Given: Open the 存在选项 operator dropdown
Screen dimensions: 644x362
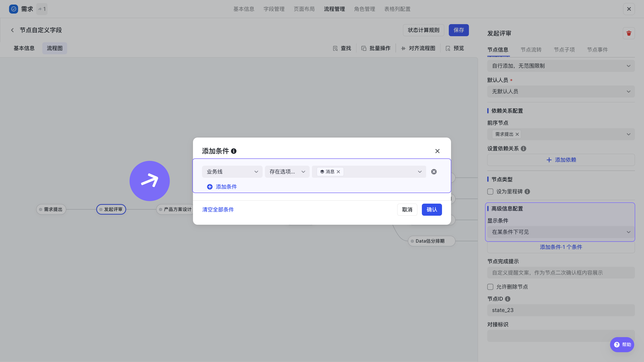Looking at the screenshot, I should tap(287, 172).
